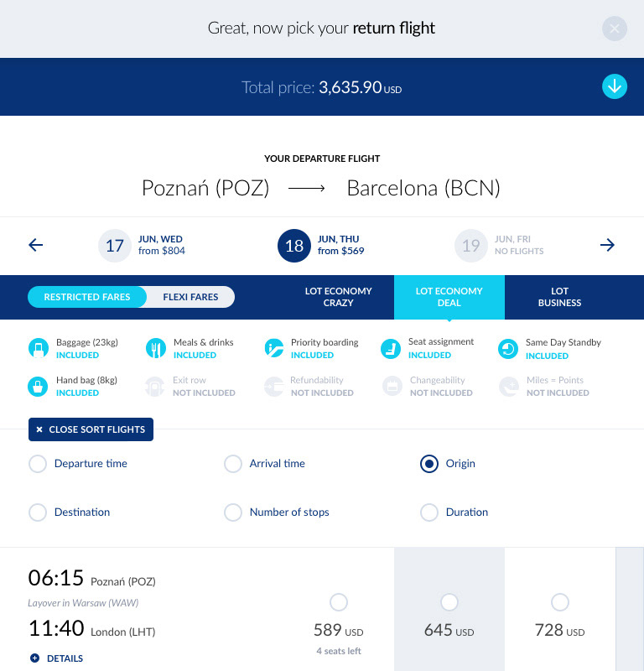This screenshot has width=644, height=671.
Task: Close the sort flights panel
Action: (91, 429)
